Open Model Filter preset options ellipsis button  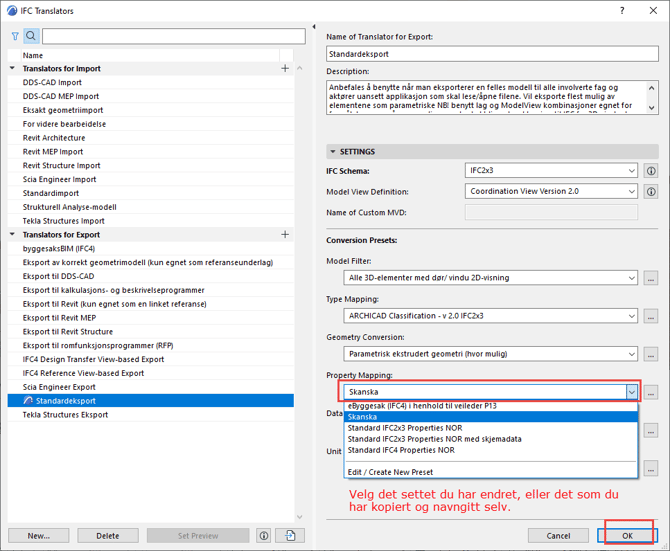tap(650, 278)
